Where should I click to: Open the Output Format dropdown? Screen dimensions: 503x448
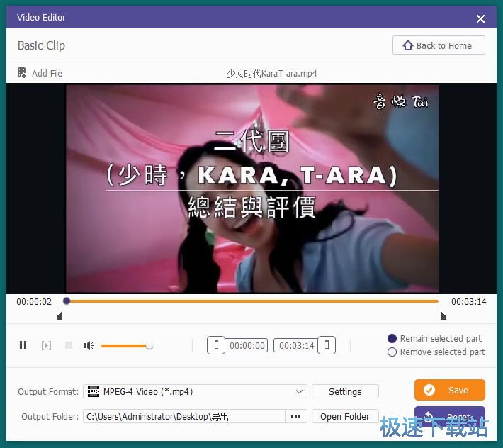click(195, 391)
